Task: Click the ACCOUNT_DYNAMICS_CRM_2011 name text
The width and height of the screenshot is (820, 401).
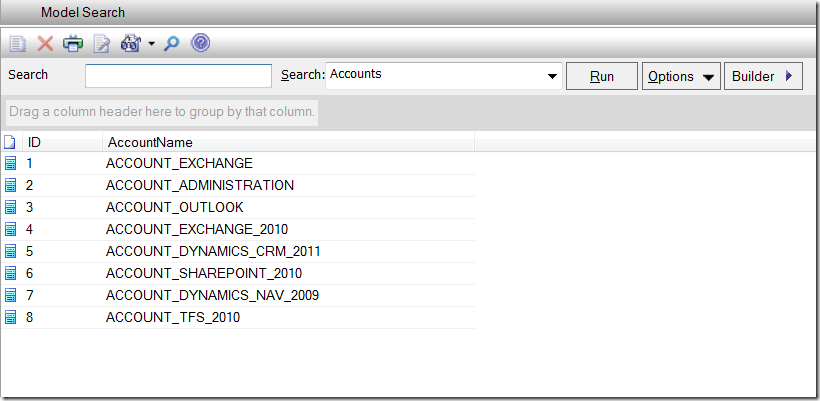Action: 213,252
